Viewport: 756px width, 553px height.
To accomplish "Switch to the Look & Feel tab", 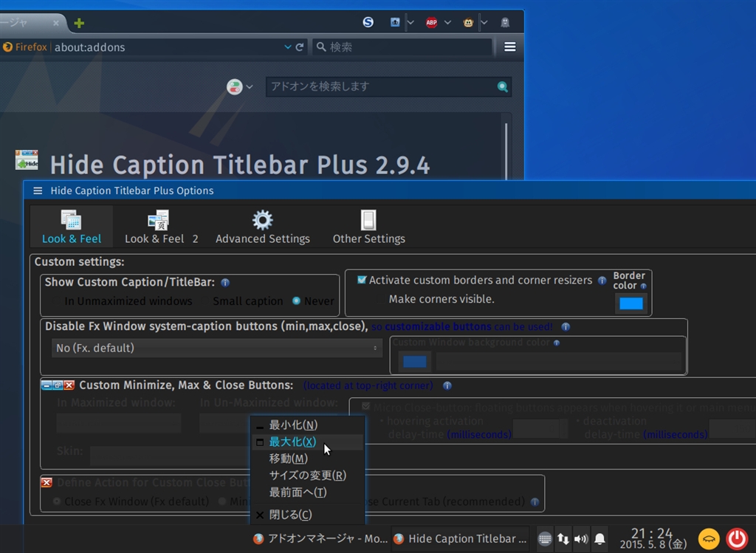I will tap(72, 227).
